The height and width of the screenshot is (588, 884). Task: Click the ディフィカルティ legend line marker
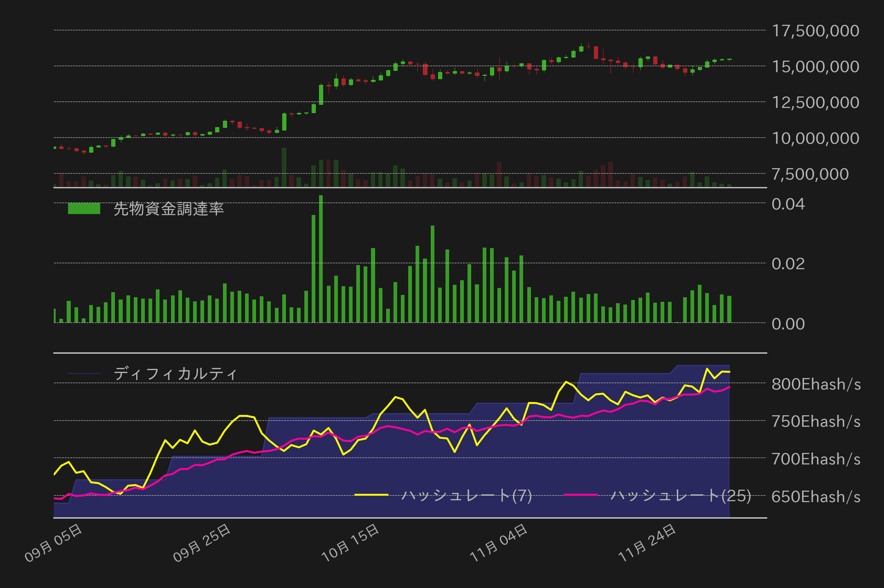(84, 374)
